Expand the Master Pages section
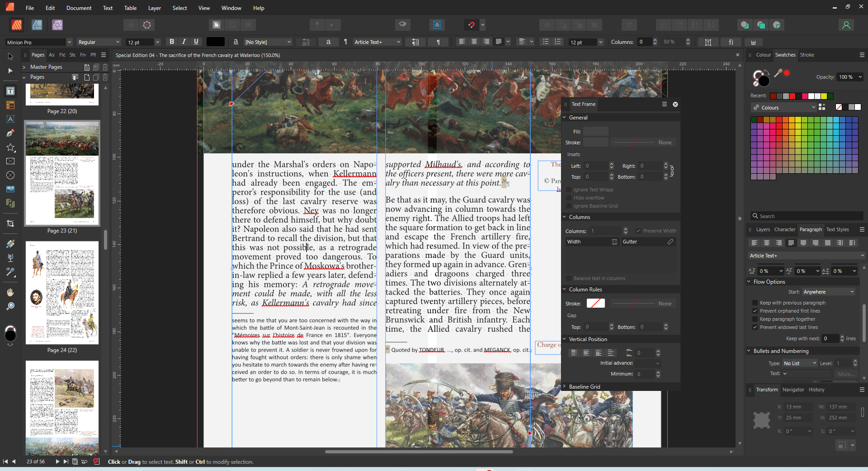Screen dimensions: 868x471 [x=24, y=67]
